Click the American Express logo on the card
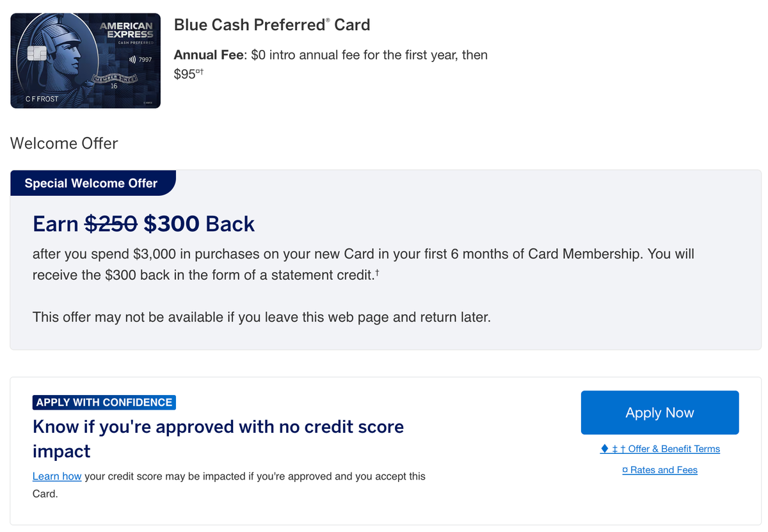This screenshot has height=532, width=768. coord(127,30)
